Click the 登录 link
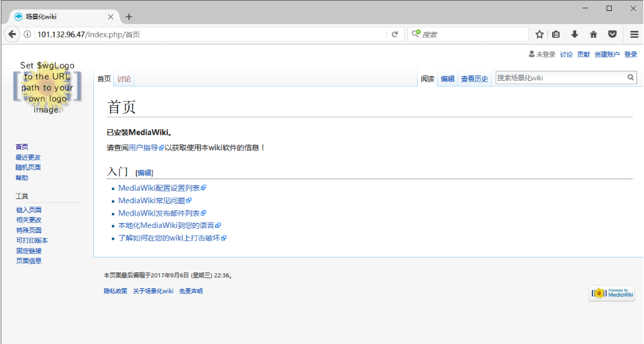Screen dimensions: 644x344 630,54
